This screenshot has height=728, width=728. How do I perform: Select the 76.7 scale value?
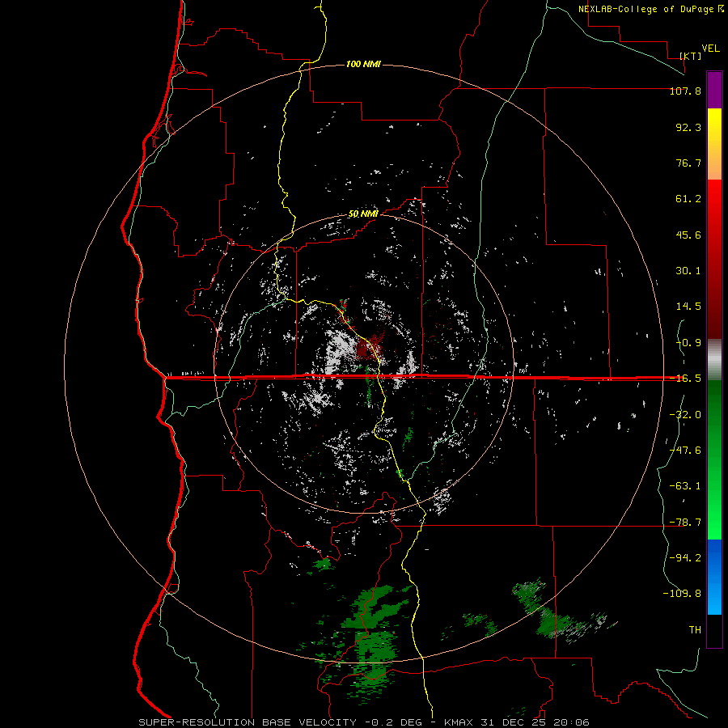[688, 163]
